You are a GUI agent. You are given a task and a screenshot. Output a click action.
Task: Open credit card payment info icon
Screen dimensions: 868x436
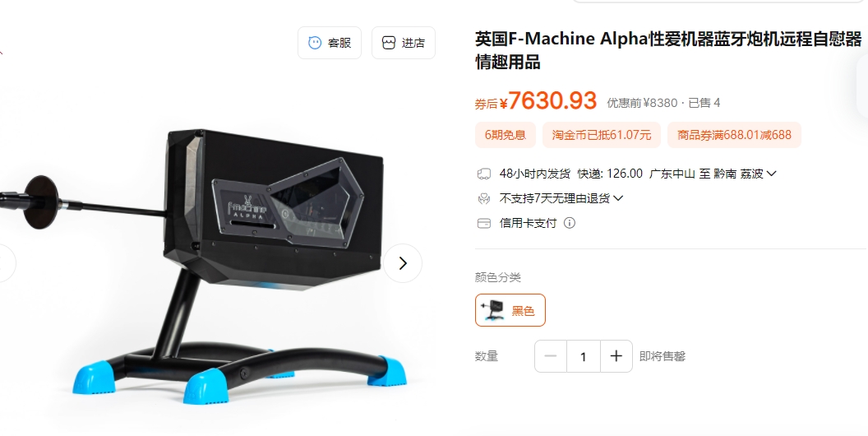click(x=569, y=223)
